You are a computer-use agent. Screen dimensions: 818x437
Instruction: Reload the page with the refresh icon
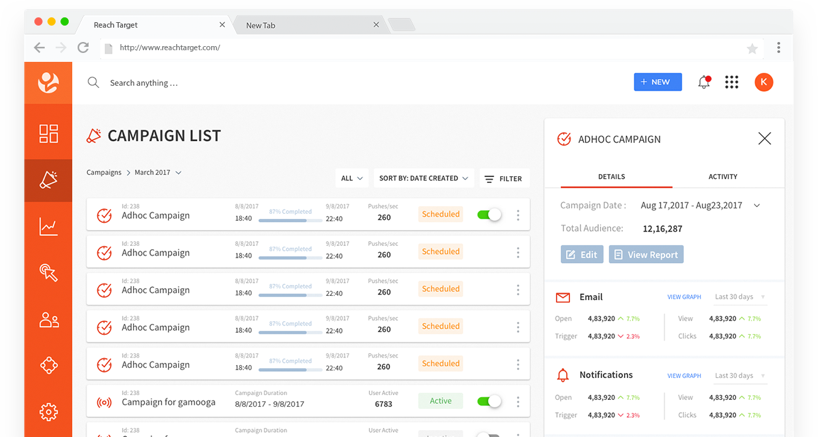[83, 47]
